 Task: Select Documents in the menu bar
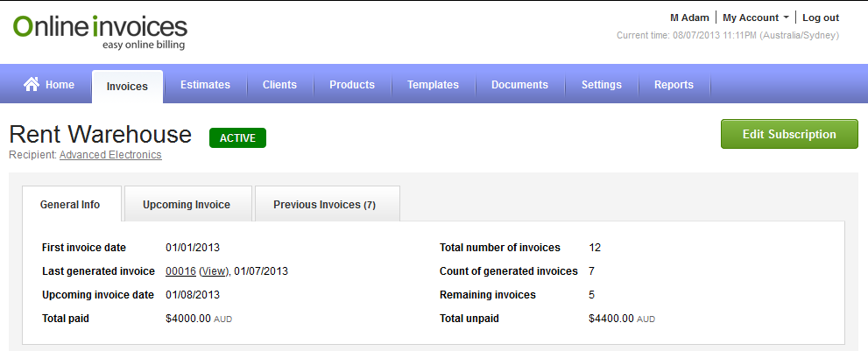(519, 85)
